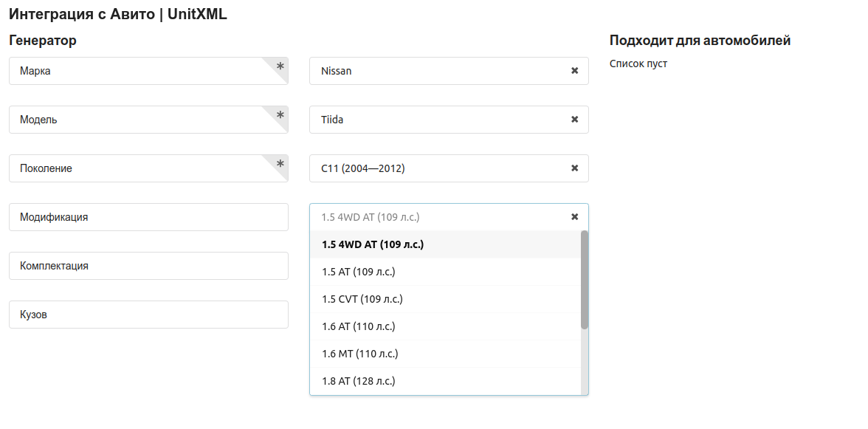
Task: Click the Подходит для автомобилей heading
Action: [x=700, y=41]
